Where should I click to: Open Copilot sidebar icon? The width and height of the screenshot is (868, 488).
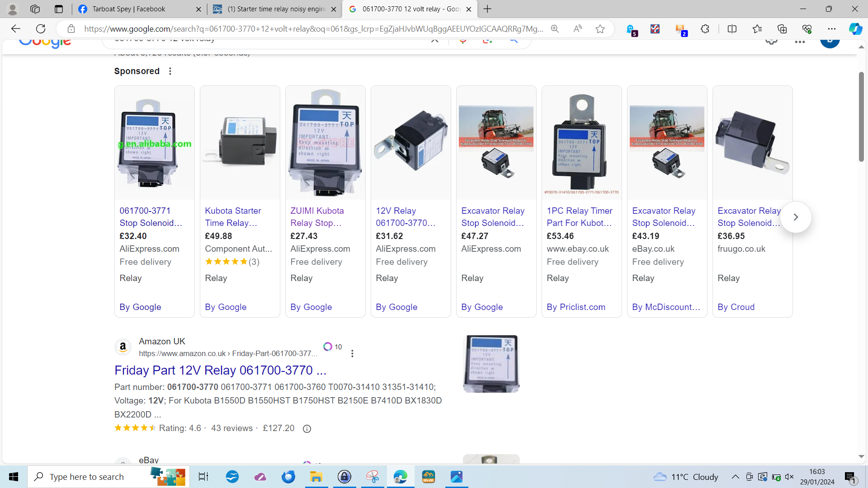(855, 29)
